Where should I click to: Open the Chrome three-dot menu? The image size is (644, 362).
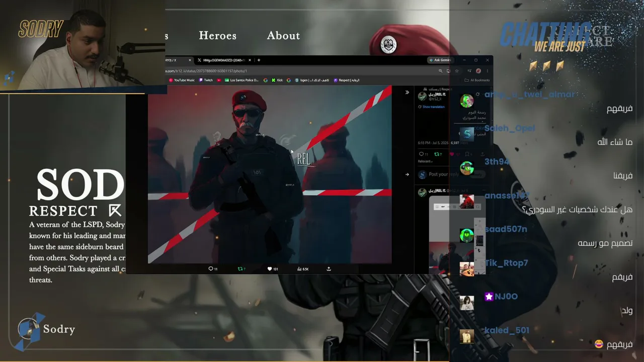(487, 71)
